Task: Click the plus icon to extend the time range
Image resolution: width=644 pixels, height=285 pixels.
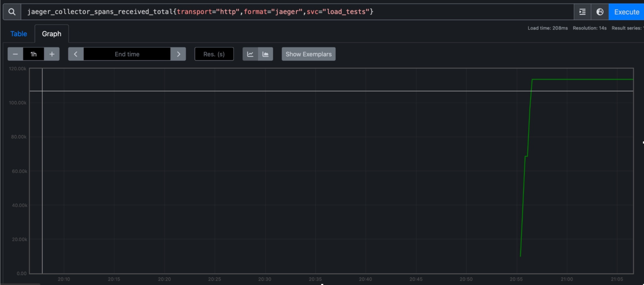Action: tap(52, 54)
